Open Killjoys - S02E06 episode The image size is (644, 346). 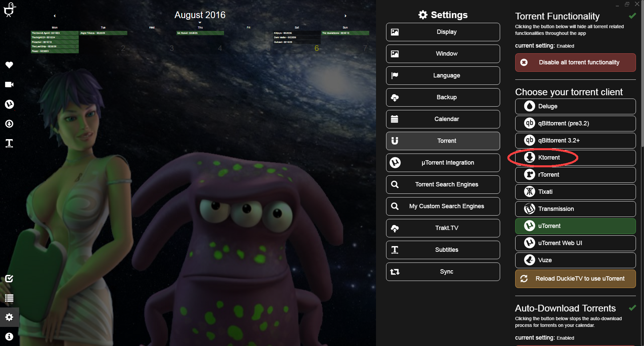point(297,33)
